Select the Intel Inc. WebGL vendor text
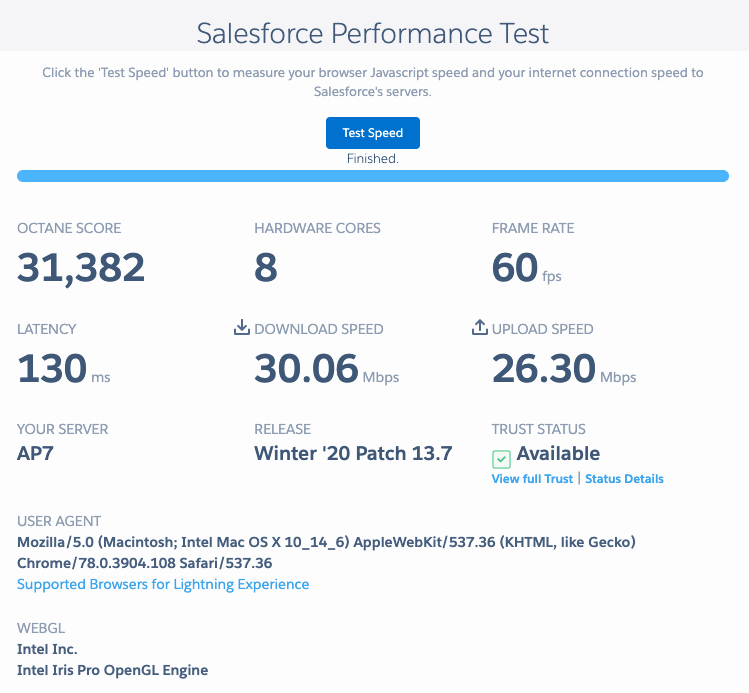The height and width of the screenshot is (693, 749). coord(47,649)
